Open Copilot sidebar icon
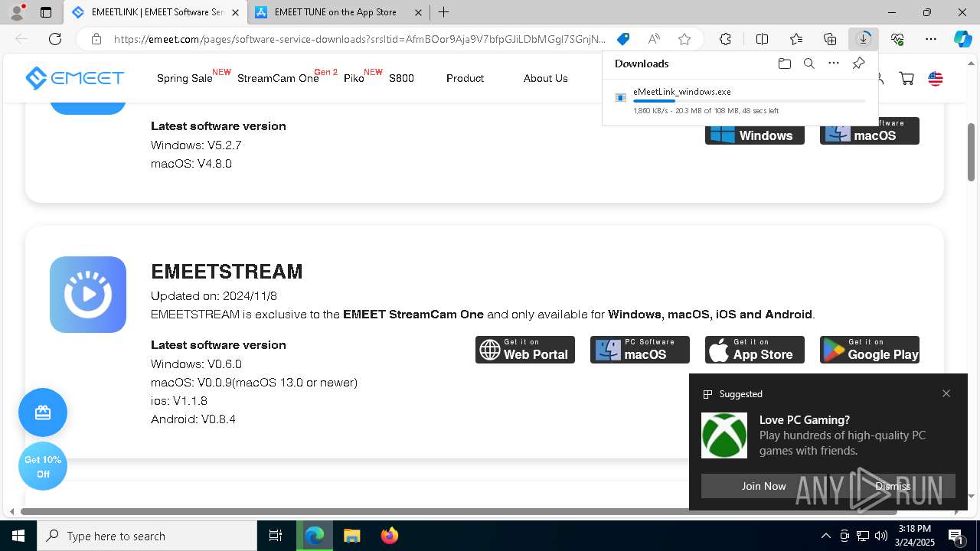The width and height of the screenshot is (980, 551). click(962, 39)
